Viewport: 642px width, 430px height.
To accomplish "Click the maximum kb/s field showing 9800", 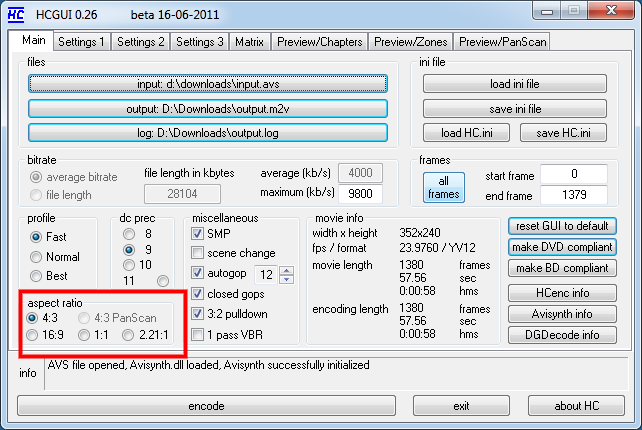I will point(360,193).
